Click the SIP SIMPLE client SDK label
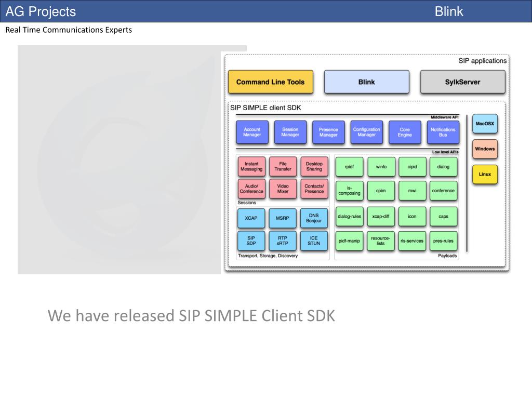The width and height of the screenshot is (532, 399). [265, 108]
